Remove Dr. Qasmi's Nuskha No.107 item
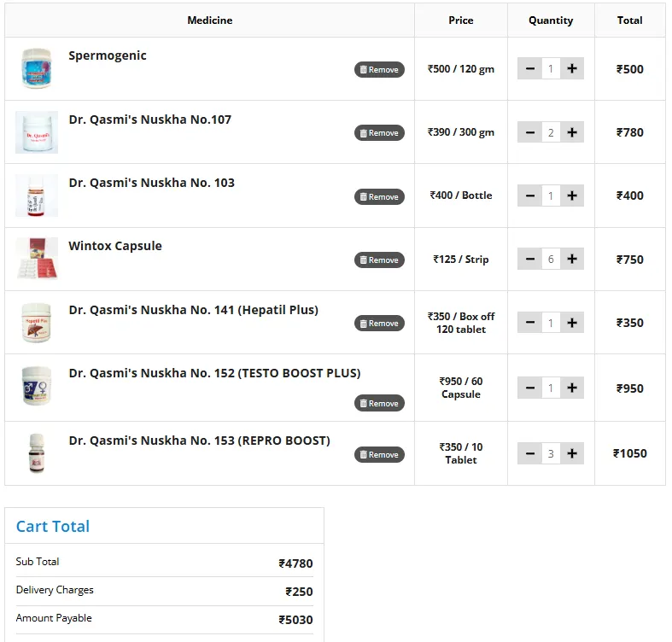 (379, 133)
